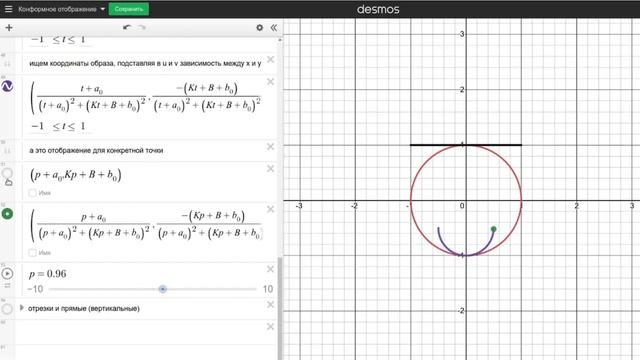Screen dimensions: 640x360
Task: Click the folder title 'отрезки и прямые (вертикальные)'
Action: [x=84, y=309]
